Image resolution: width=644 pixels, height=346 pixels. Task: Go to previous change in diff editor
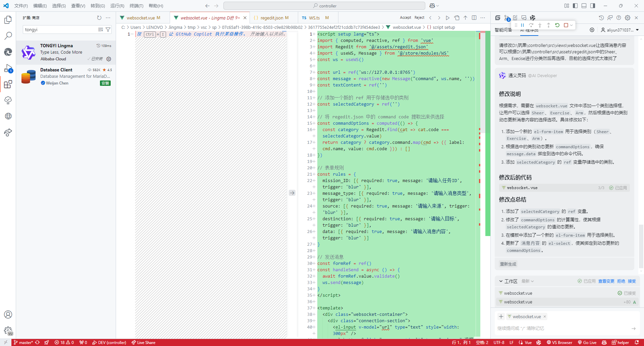[430, 18]
